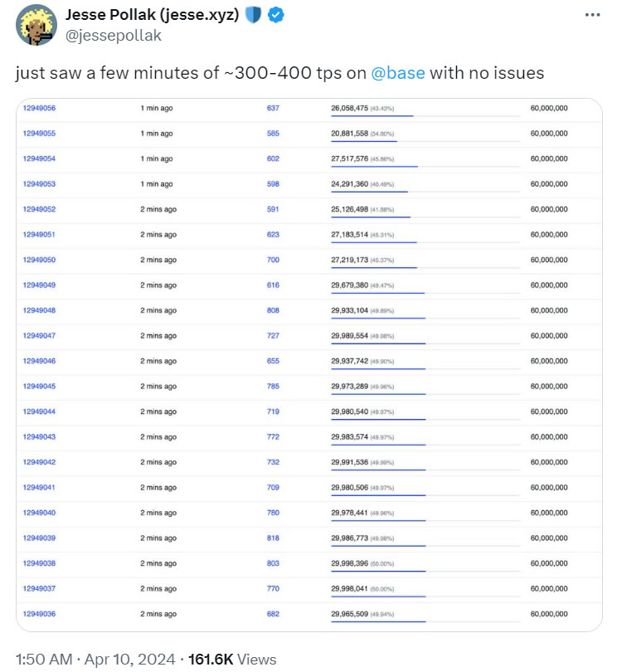Open block 12949046 link
This screenshot has height=672, width=617.
[x=39, y=361]
